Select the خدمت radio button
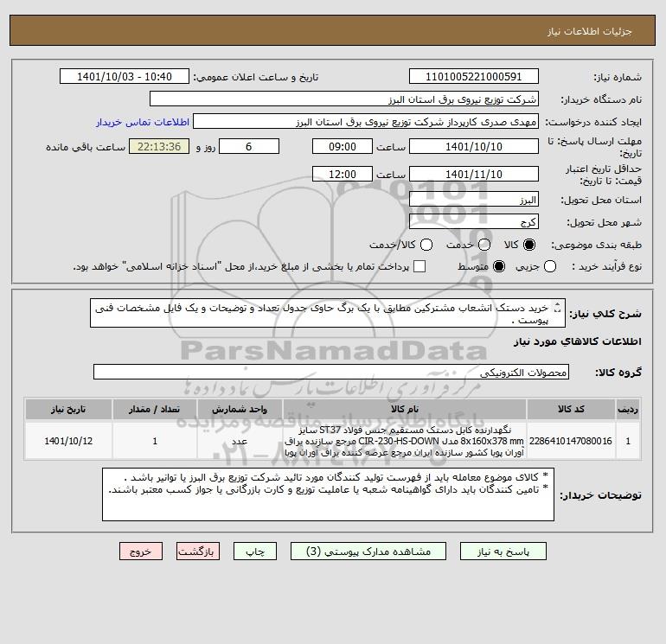Image resolution: width=666 pixels, height=644 pixels. point(483,245)
